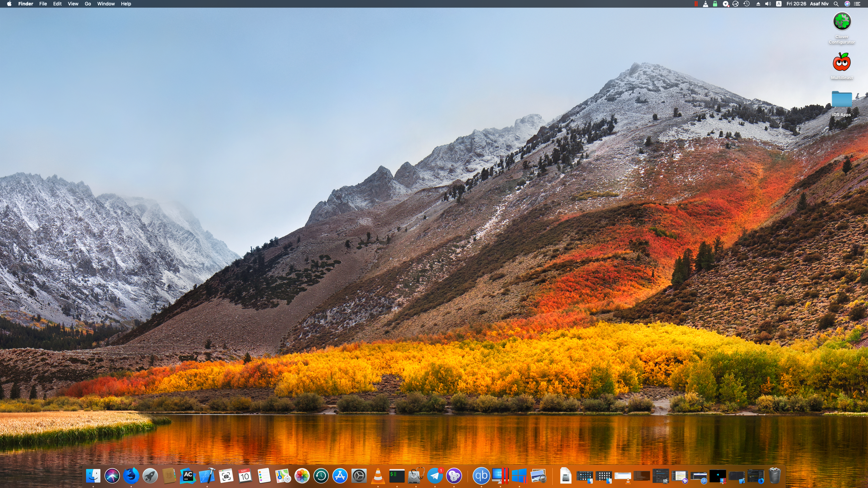Open Spotlight search magnifier
This screenshot has height=488, width=868.
836,4
